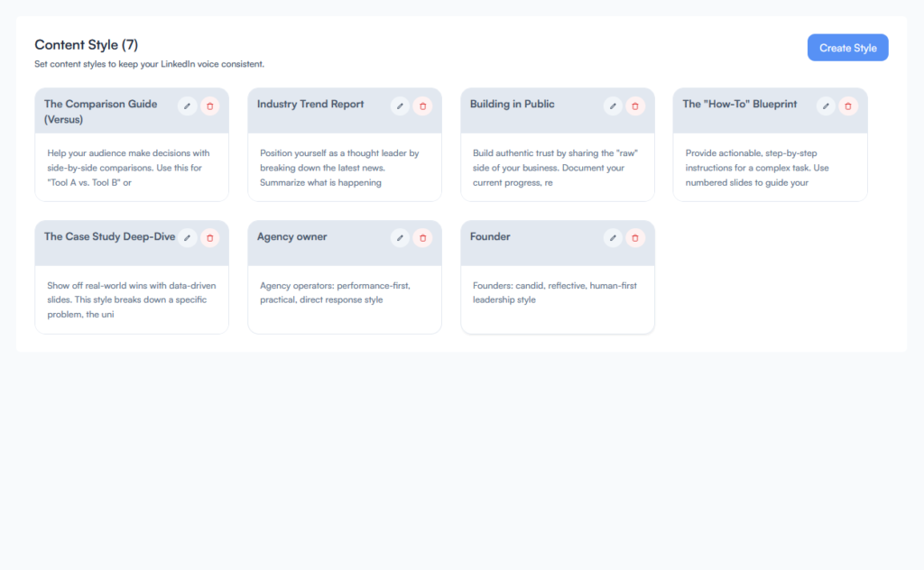
Task: Delete the Comparison Guide (Versus) style
Action: point(209,106)
